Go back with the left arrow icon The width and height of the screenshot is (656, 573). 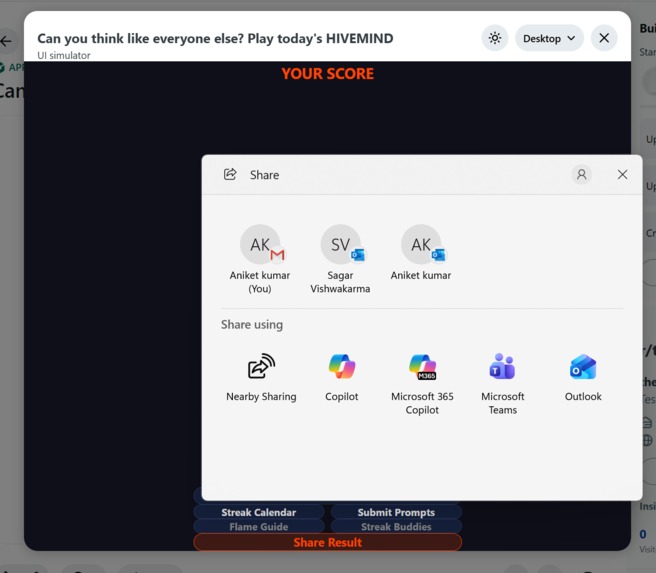point(6,41)
